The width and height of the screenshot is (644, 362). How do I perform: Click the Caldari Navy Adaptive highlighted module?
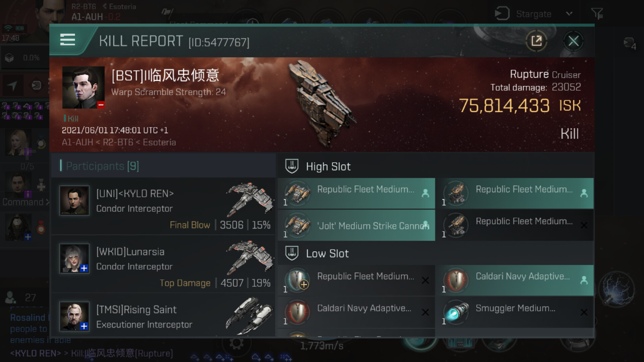click(517, 280)
